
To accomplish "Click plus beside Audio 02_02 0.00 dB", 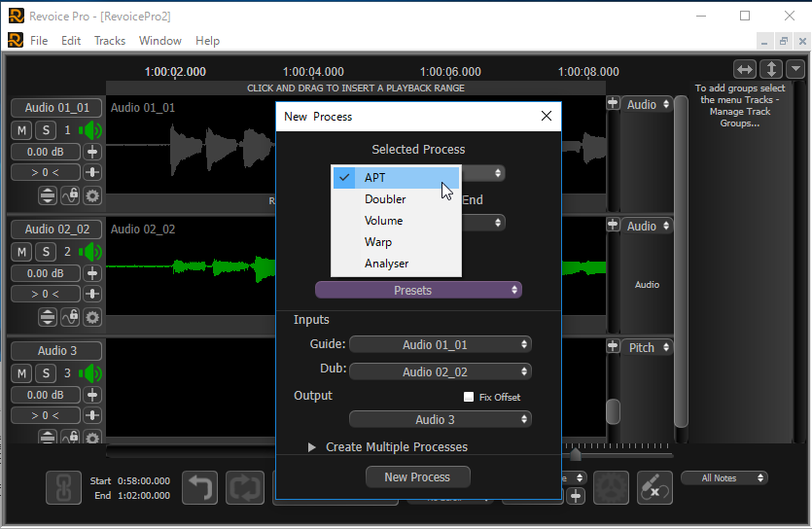I will (x=92, y=273).
